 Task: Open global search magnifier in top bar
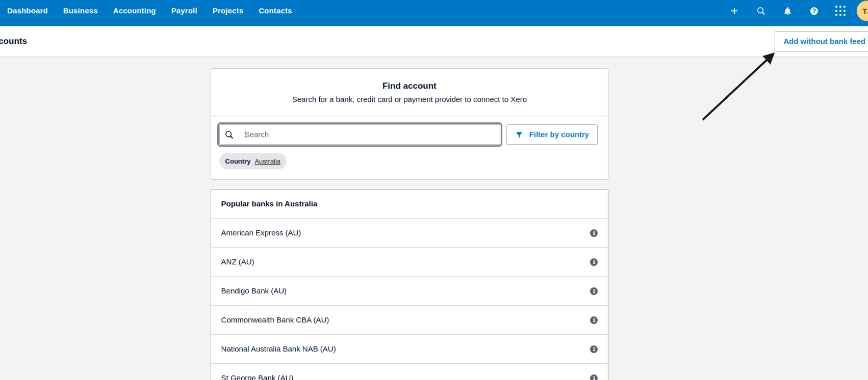pyautogui.click(x=761, y=11)
